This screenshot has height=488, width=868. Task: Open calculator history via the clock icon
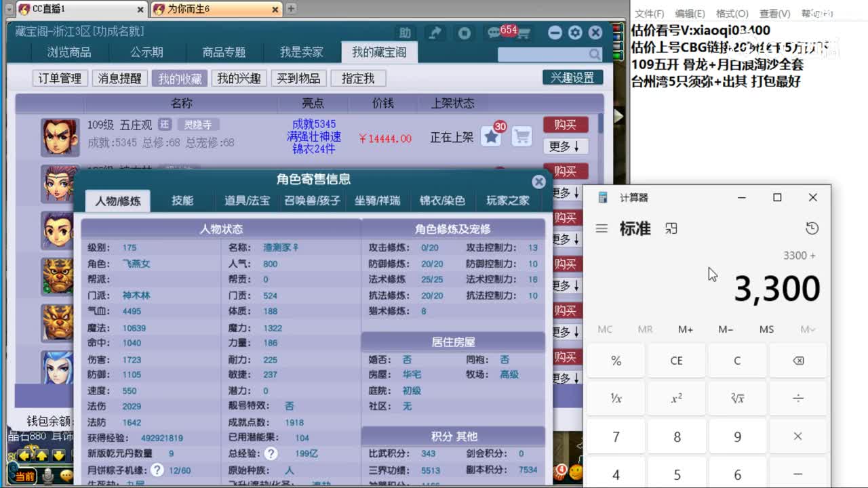[812, 229]
